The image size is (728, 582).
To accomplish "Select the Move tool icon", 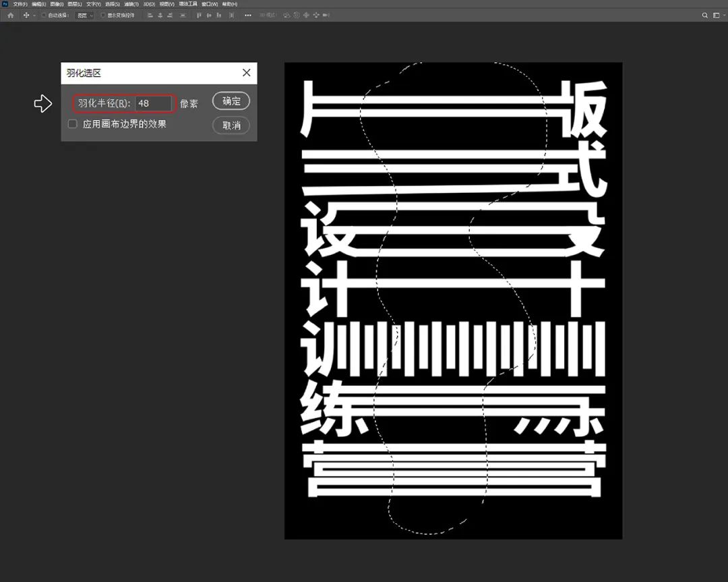I will point(26,15).
